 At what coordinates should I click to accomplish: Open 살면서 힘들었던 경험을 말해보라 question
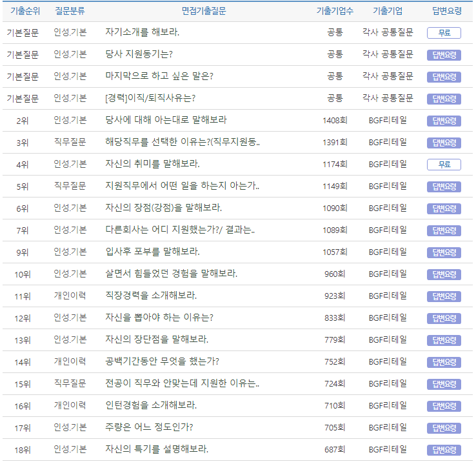coord(171,274)
